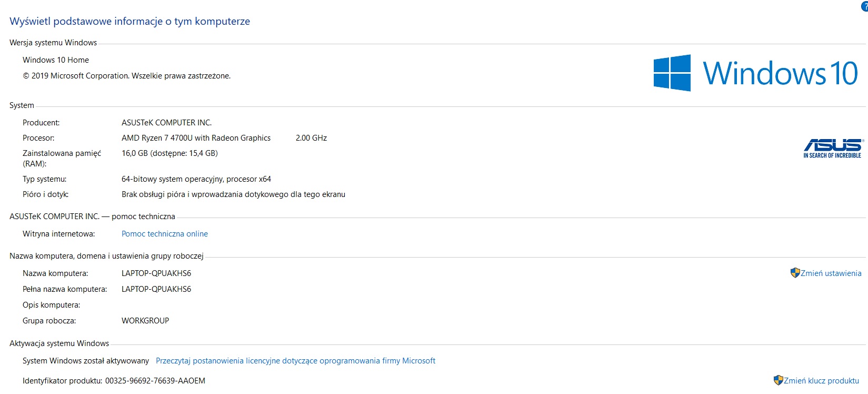Click the Wersja systemu Windows section header

(53, 43)
